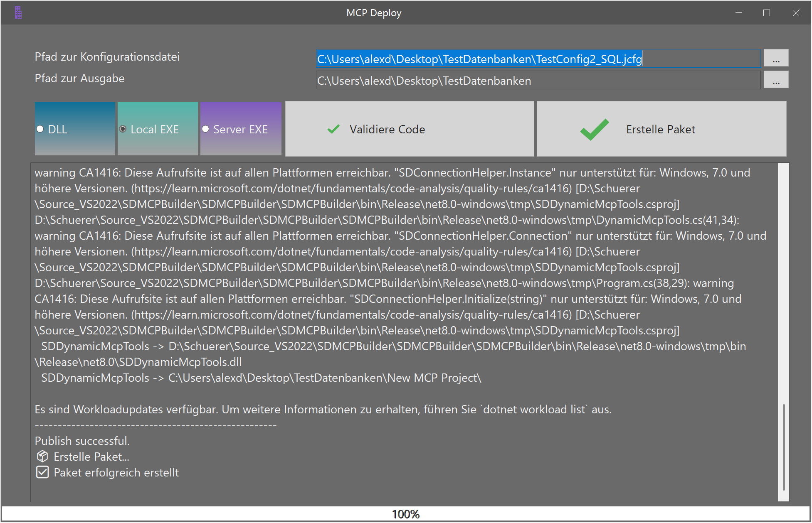Browse for output folder with ... button

[x=776, y=80]
